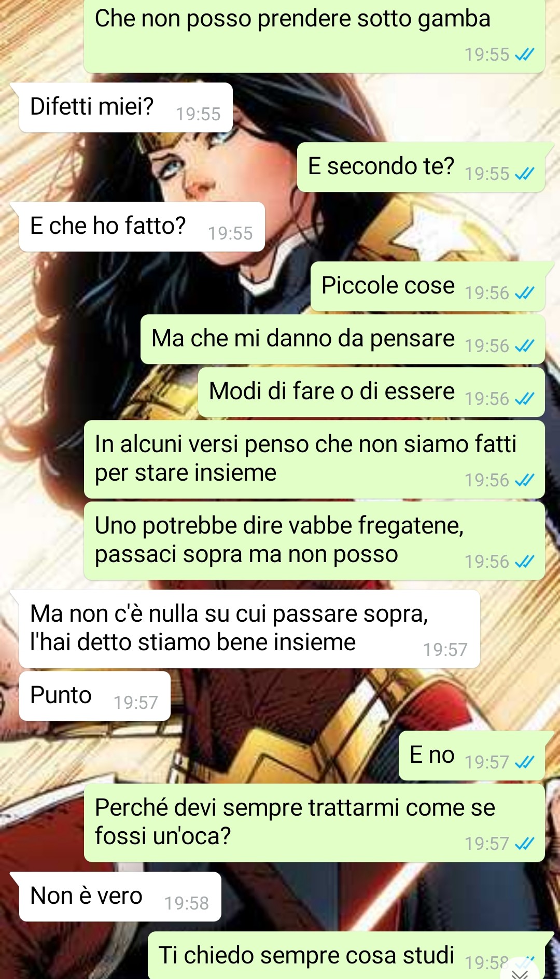This screenshot has height=979, width=560.
Task: Tap 'In alcuni versi penso che non siamo fatti' message
Action: [314, 459]
